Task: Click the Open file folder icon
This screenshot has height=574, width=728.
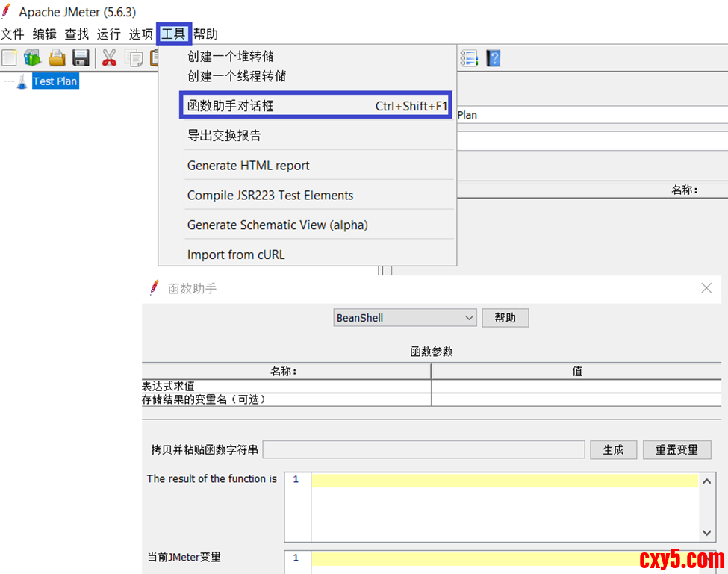Action: coord(57,58)
